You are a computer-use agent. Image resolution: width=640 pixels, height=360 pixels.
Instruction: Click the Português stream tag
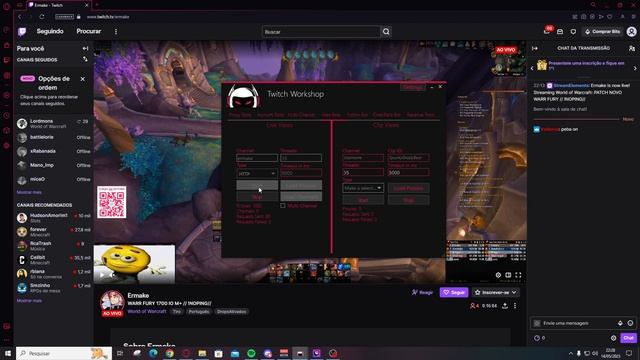pyautogui.click(x=199, y=311)
